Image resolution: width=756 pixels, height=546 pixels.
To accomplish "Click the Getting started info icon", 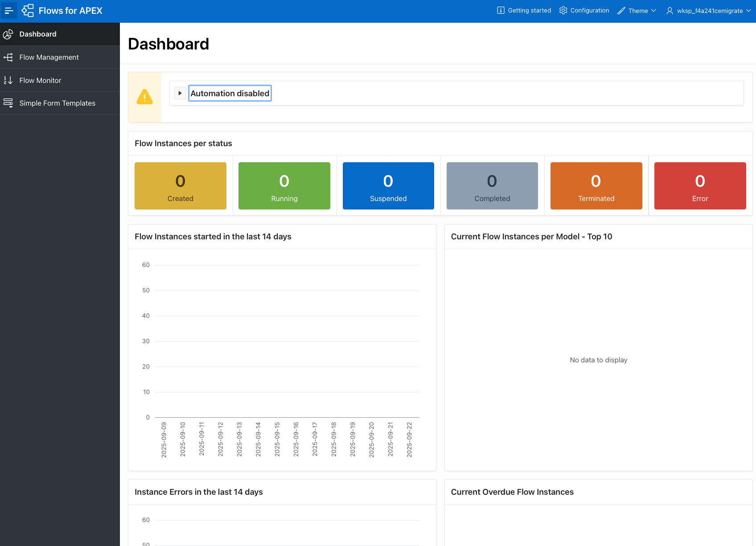I will point(501,10).
